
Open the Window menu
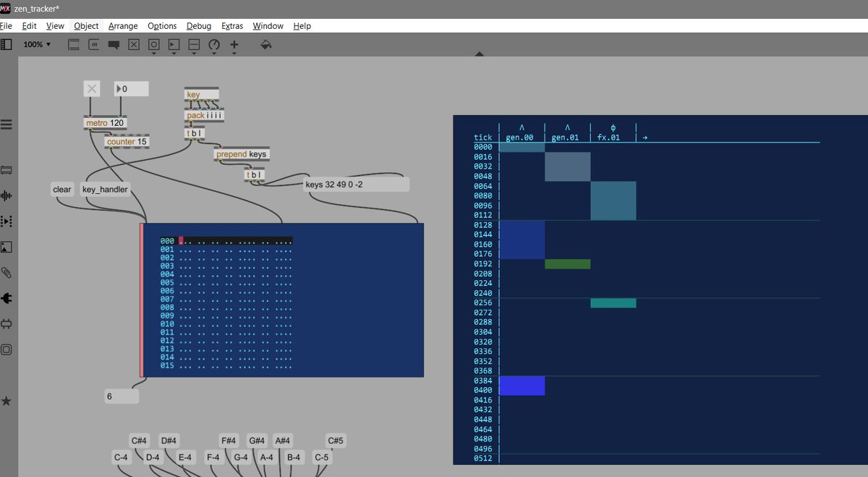coord(268,26)
